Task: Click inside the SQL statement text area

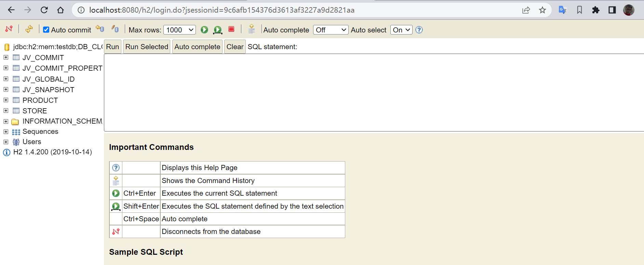Action: click(374, 93)
